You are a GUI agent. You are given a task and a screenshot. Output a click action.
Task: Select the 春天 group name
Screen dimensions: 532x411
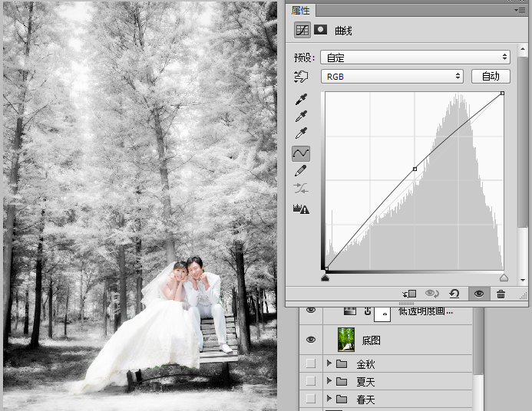(365, 399)
